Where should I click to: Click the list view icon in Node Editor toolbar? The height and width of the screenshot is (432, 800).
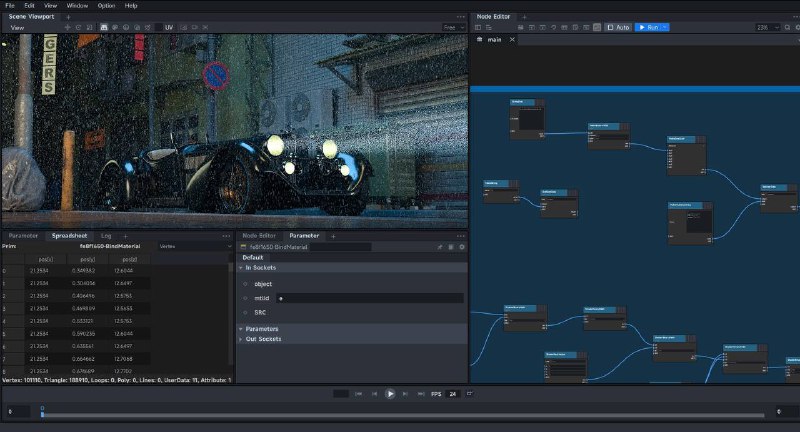(489, 27)
